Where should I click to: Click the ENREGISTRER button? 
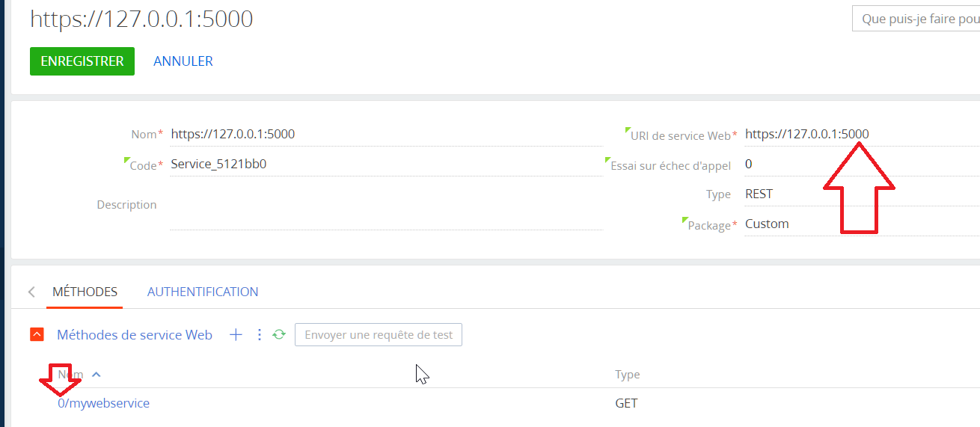pyautogui.click(x=82, y=61)
